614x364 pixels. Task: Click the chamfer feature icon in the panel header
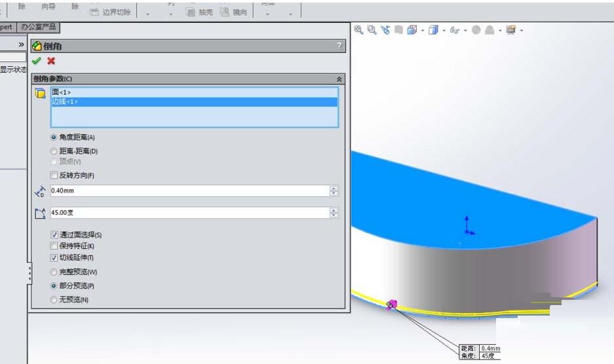[37, 46]
